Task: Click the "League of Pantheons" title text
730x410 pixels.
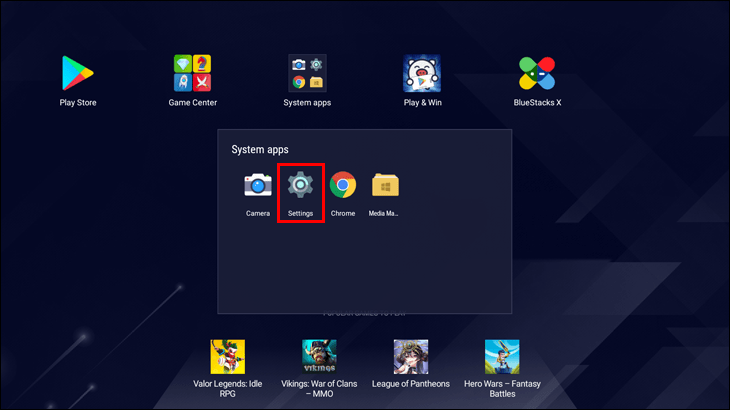Action: 411,384
